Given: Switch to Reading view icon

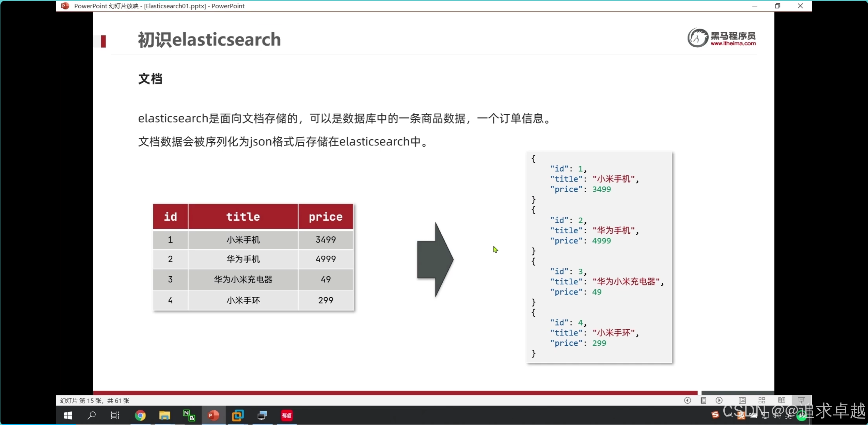Looking at the screenshot, I should coord(782,400).
